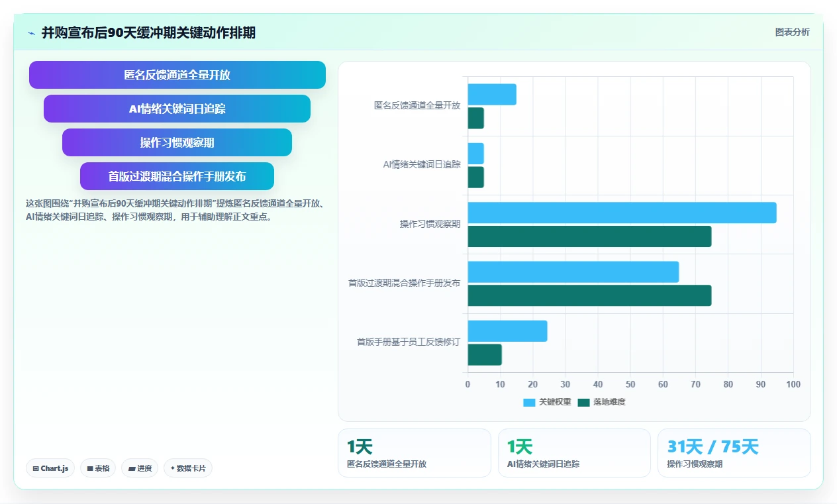Select the 操作习惯观察期 funnel bar
Image resolution: width=837 pixels, height=504 pixels.
(x=177, y=142)
